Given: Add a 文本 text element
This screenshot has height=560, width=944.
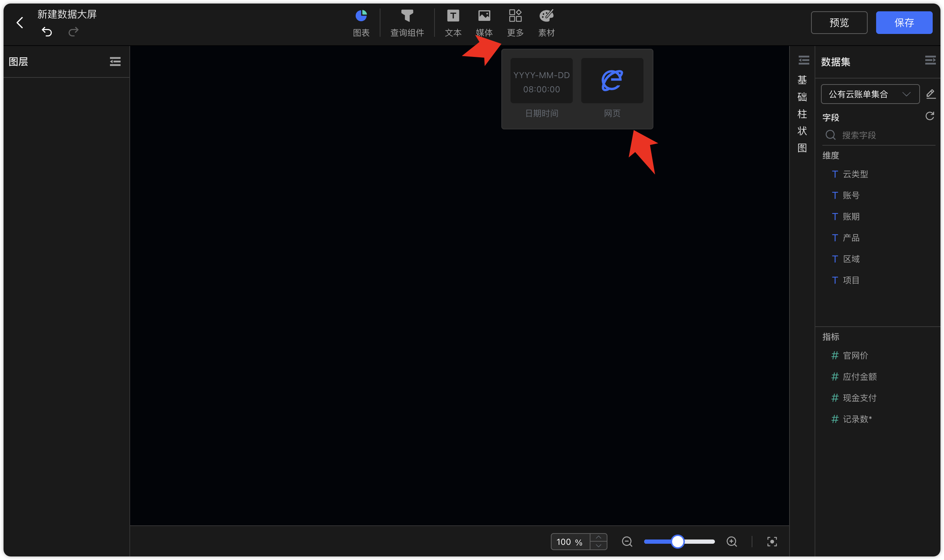Looking at the screenshot, I should point(453,23).
